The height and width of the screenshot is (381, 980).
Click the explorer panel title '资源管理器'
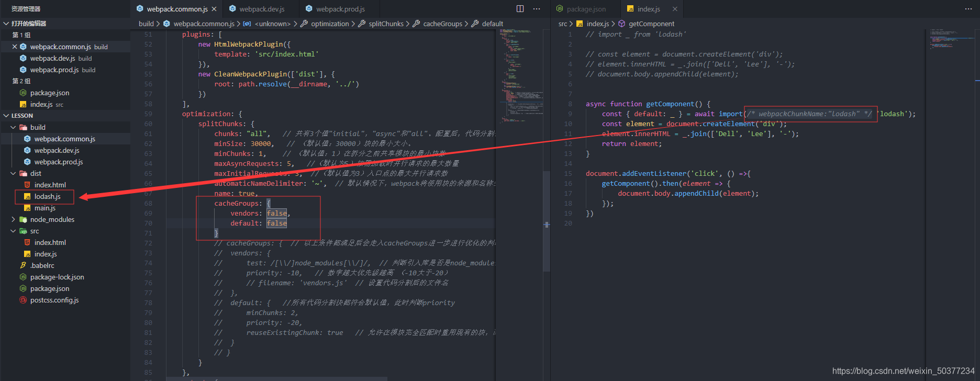(x=26, y=9)
